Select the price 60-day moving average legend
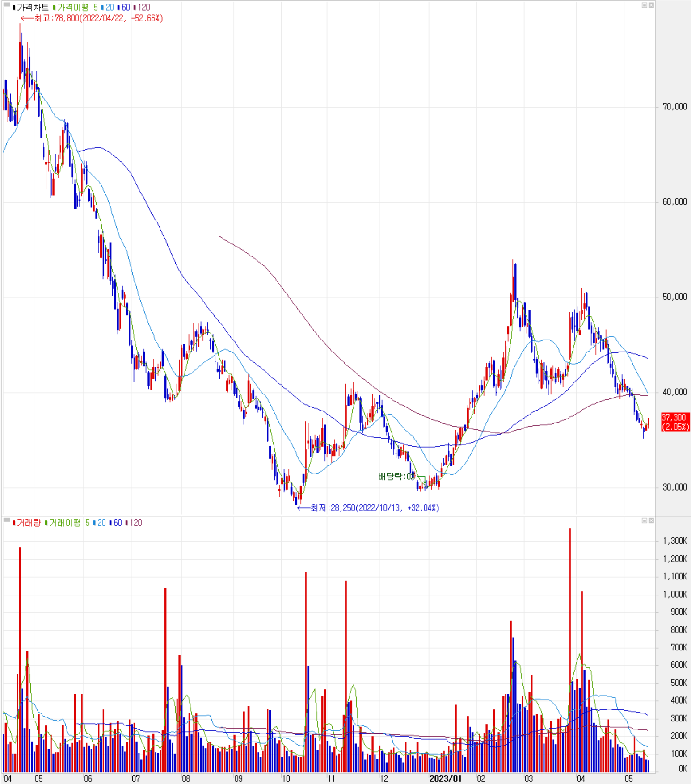This screenshot has height=784, width=691. tap(124, 8)
